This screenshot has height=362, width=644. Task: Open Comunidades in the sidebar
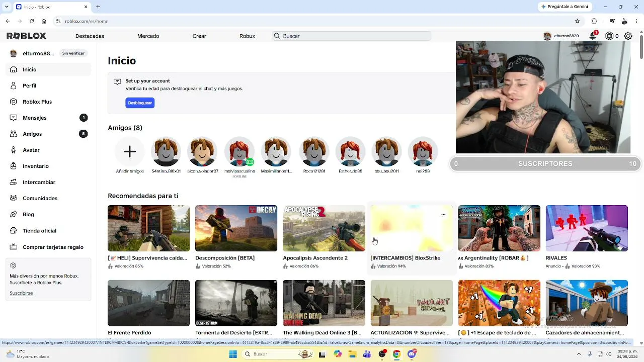click(49, 198)
